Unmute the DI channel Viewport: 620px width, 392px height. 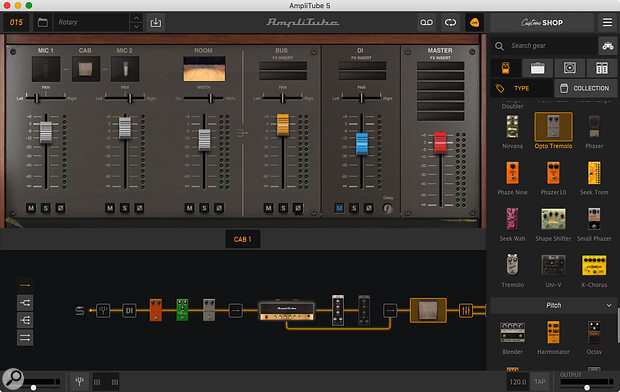[x=339, y=208]
